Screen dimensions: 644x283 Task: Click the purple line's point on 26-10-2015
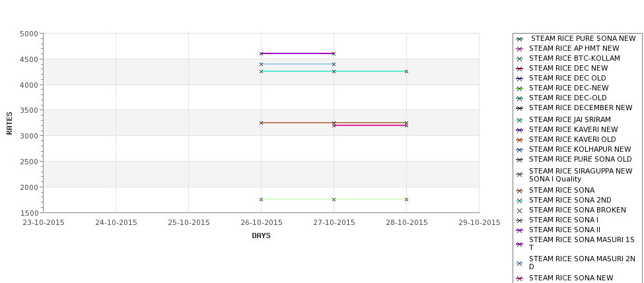coord(261,53)
